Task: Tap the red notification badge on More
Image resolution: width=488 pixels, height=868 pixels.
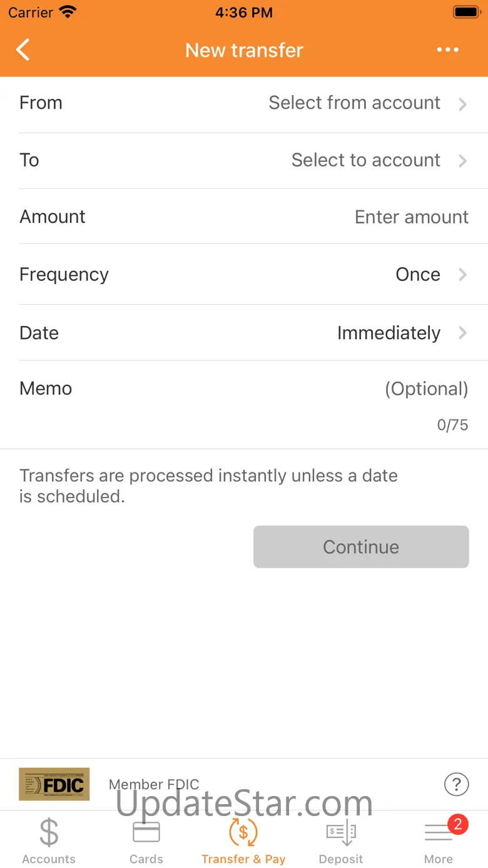Action: click(458, 824)
